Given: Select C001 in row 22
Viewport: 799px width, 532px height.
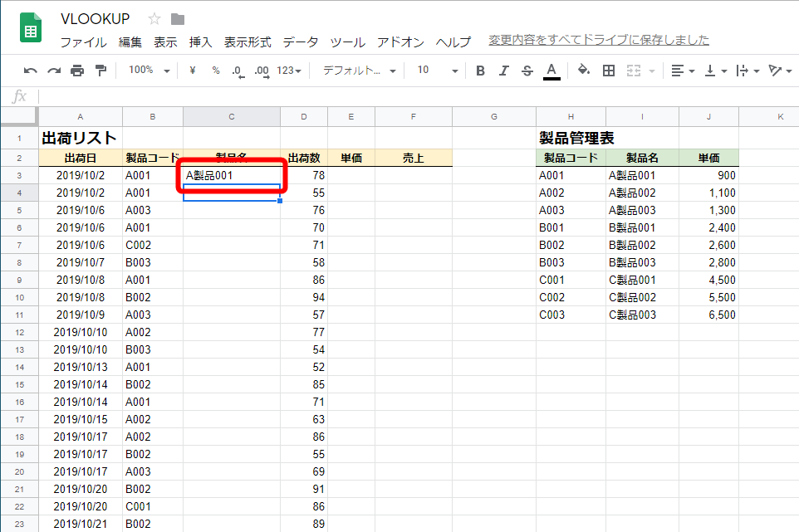Looking at the screenshot, I should (152, 506).
